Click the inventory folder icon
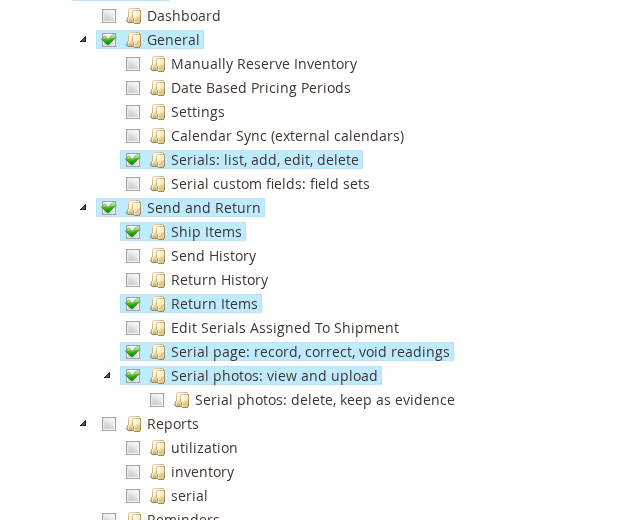 (158, 472)
